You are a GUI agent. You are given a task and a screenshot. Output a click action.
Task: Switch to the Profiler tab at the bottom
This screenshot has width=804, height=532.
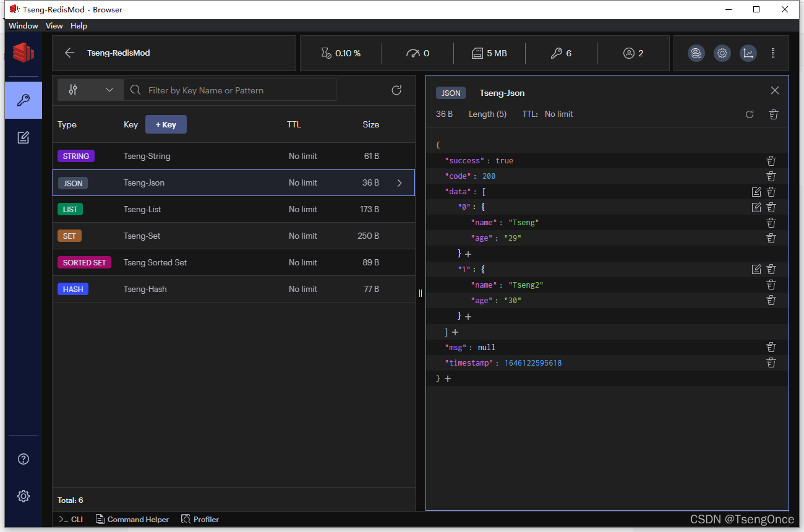(x=200, y=519)
